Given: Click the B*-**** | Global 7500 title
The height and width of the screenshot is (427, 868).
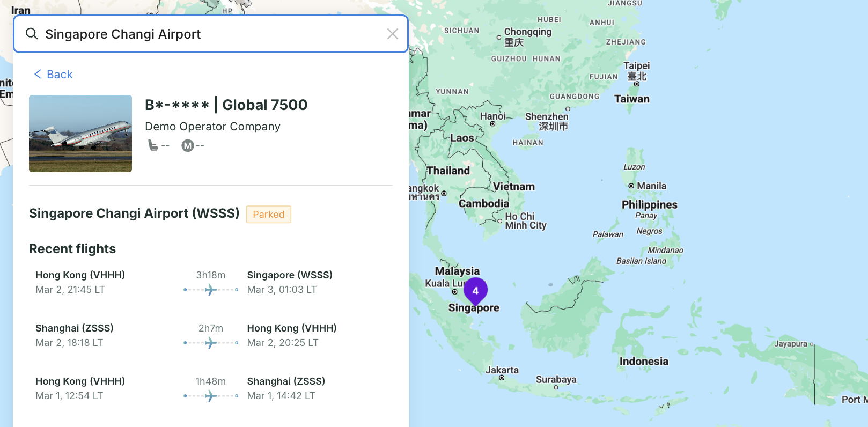Looking at the screenshot, I should 226,105.
